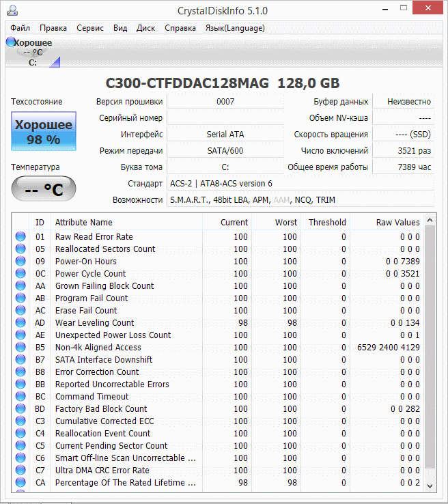
Task: Click the Raw Values column header
Action: (387, 222)
